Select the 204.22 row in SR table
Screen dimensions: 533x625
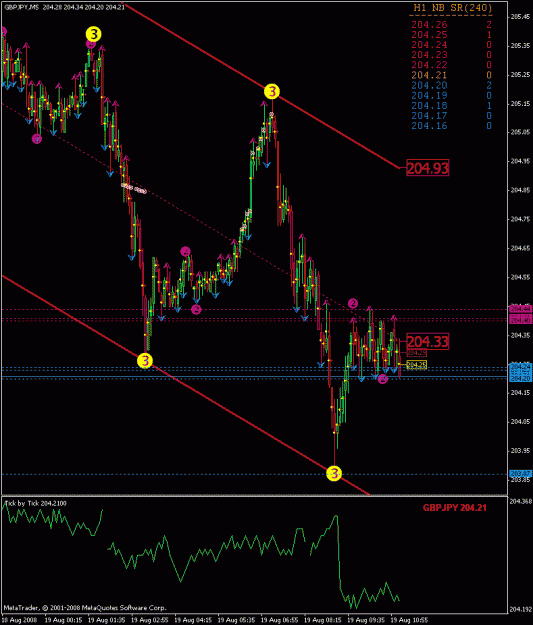click(451, 65)
